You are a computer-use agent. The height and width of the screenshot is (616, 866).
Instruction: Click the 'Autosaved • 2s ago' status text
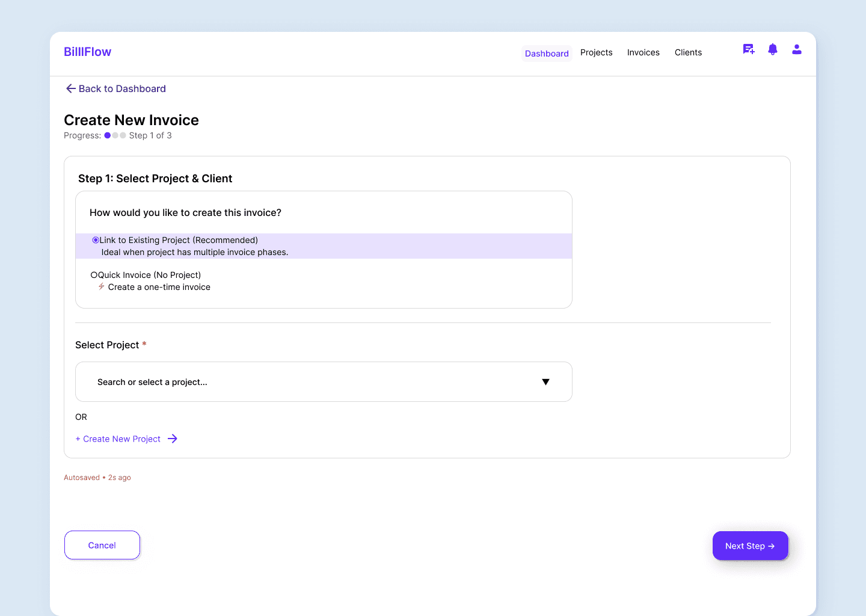[x=97, y=478]
